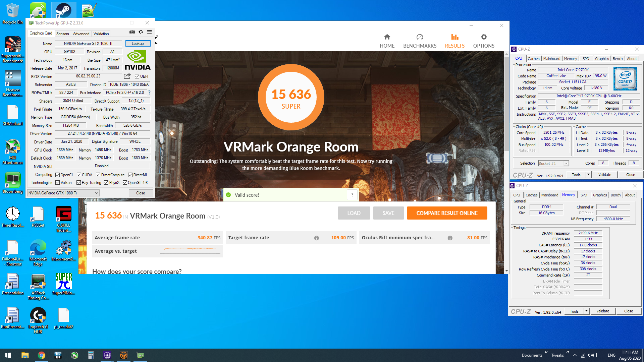This screenshot has height=362, width=644.
Task: Open the GPU-Z screenshot camera icon
Action: (132, 32)
